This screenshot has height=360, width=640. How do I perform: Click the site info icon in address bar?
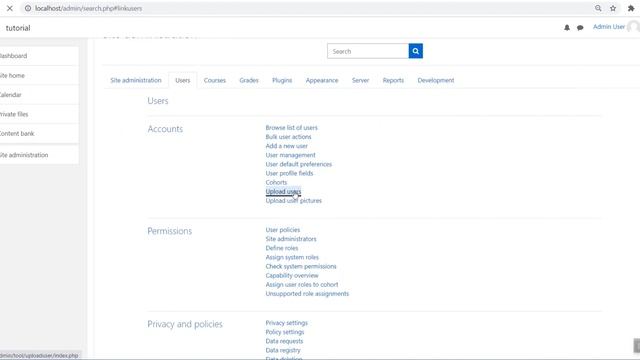tap(28, 8)
